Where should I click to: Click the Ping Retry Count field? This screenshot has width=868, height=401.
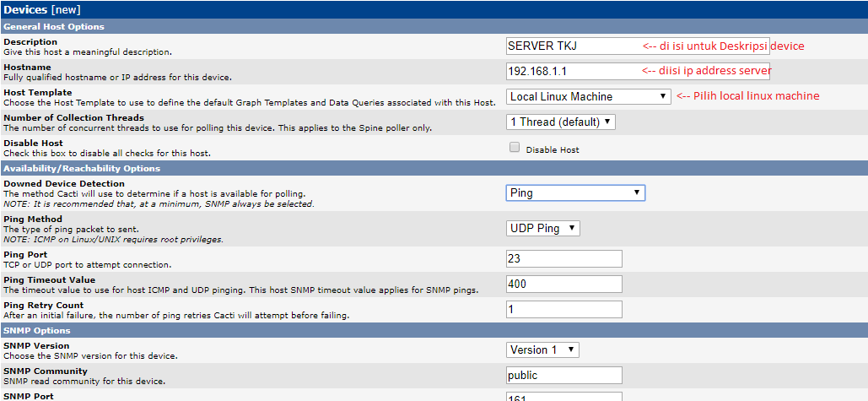coord(563,310)
